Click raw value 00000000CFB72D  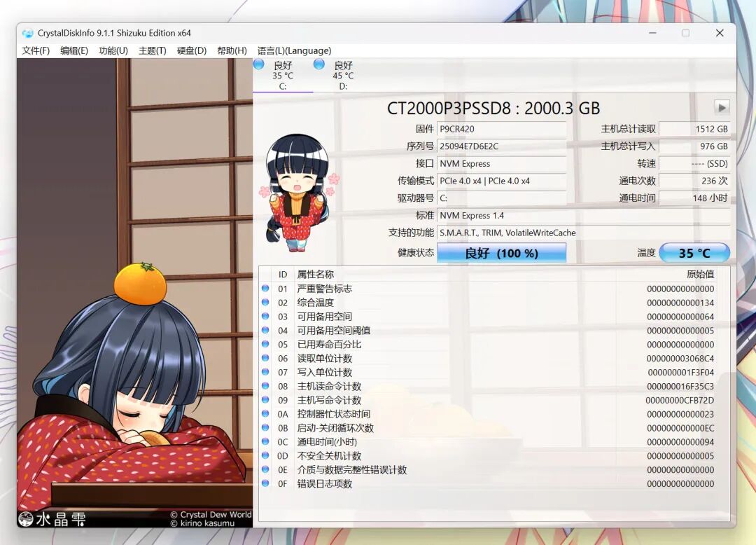(680, 400)
